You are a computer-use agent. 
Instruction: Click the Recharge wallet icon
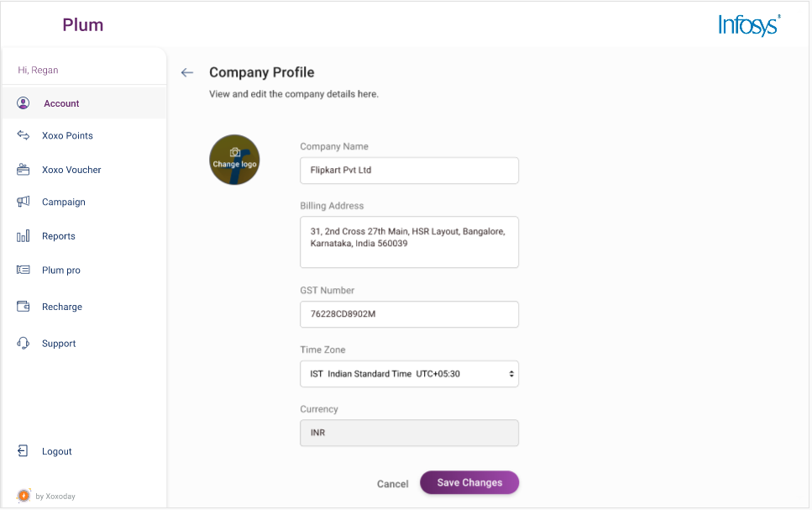click(24, 307)
